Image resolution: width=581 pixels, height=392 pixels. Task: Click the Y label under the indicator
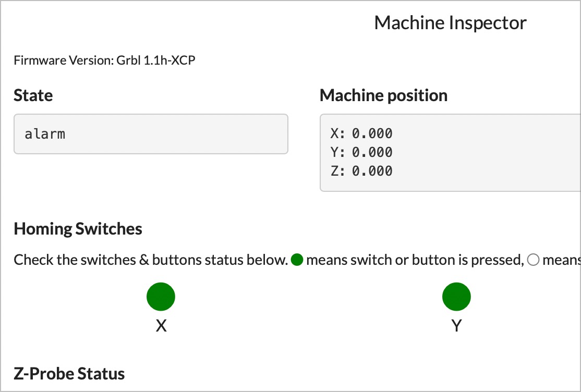456,326
